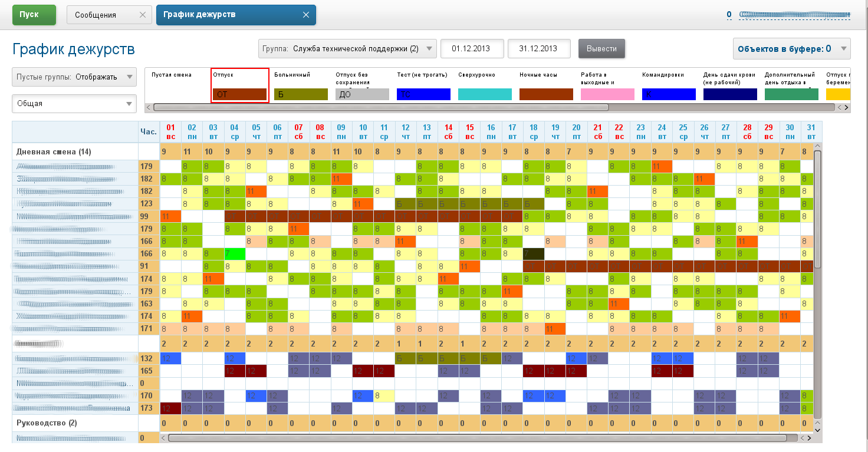Click the schedule's vertical scrollbar down arrow
The width and height of the screenshot is (868, 452).
tap(817, 431)
